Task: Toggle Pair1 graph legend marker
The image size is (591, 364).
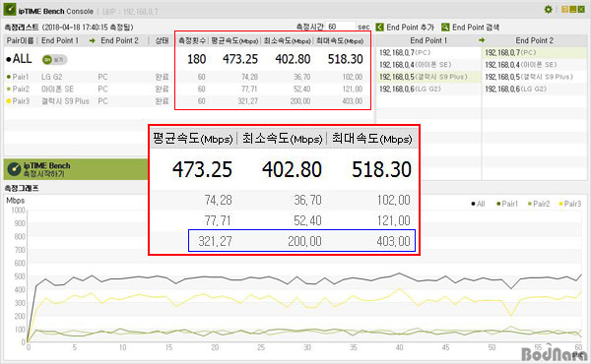Action: click(x=498, y=204)
